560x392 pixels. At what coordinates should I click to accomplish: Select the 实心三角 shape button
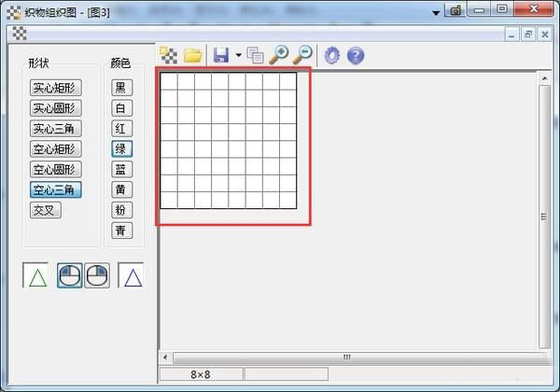tap(56, 129)
